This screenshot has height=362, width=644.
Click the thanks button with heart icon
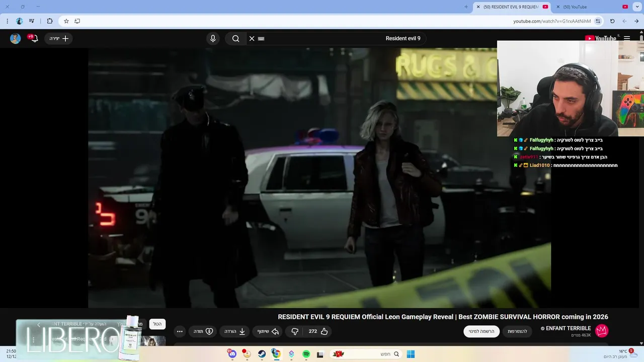pyautogui.click(x=203, y=331)
